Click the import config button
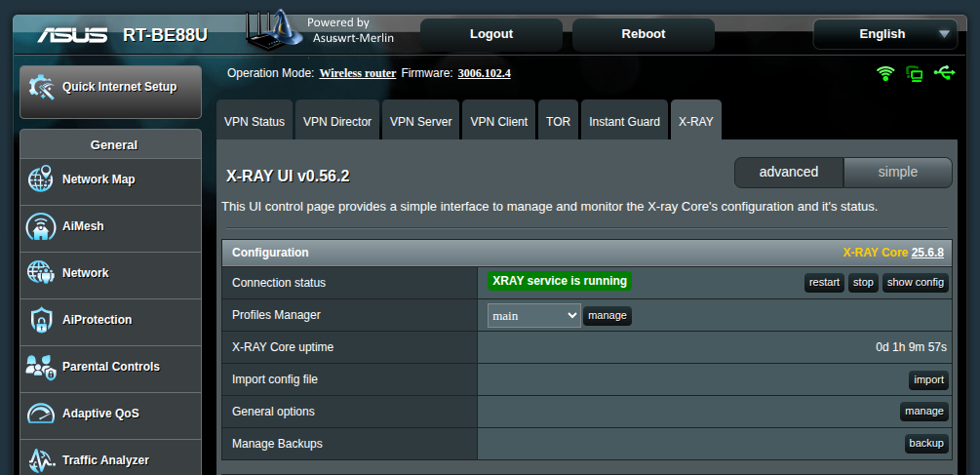The image size is (980, 475). click(928, 380)
